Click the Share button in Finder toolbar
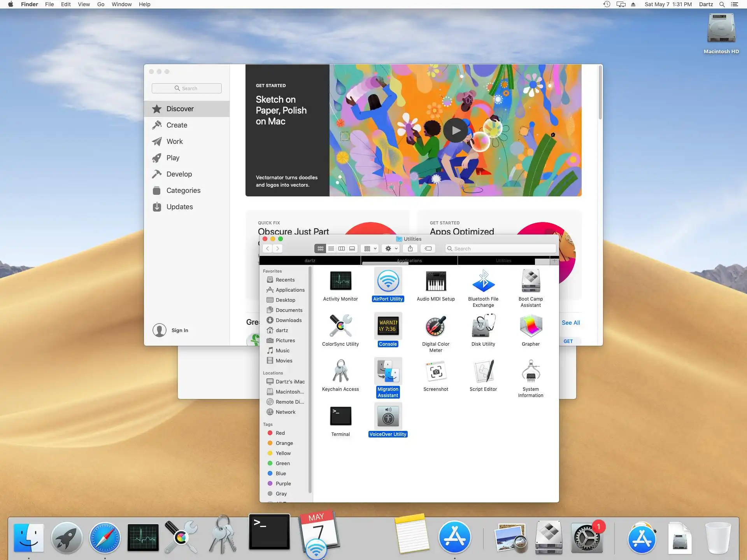The image size is (747, 560). [410, 248]
